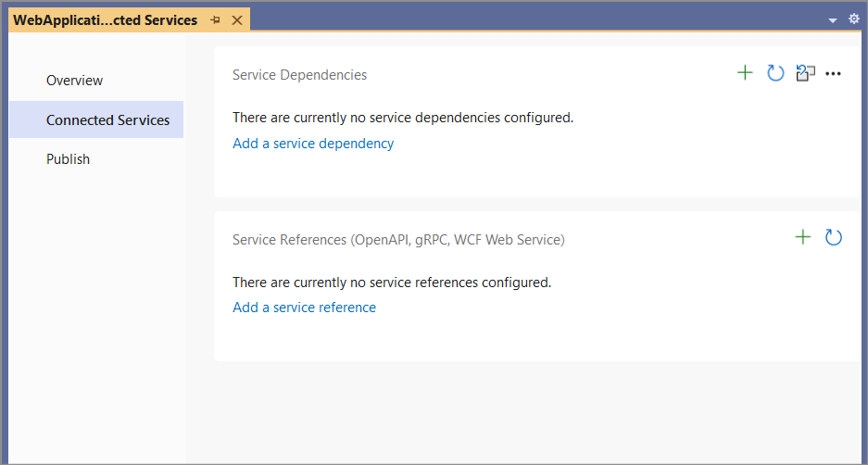
Task: Refresh the Service Dependencies list
Action: point(775,73)
